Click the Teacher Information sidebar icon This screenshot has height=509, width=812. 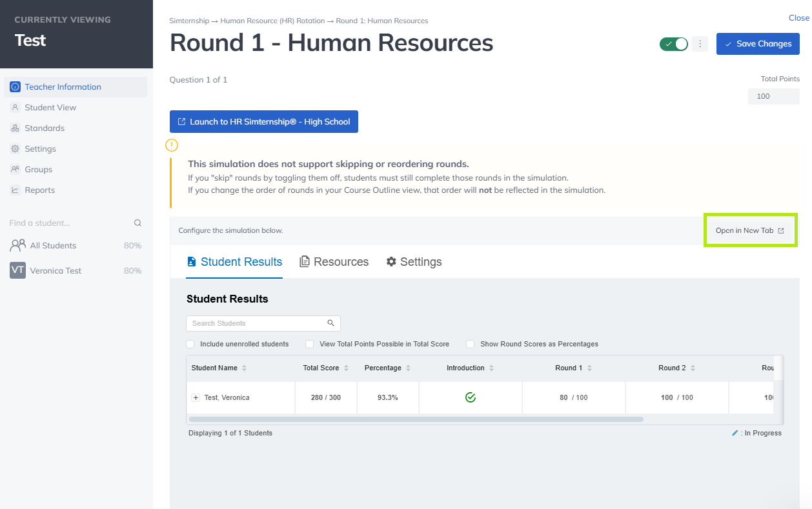(x=15, y=87)
